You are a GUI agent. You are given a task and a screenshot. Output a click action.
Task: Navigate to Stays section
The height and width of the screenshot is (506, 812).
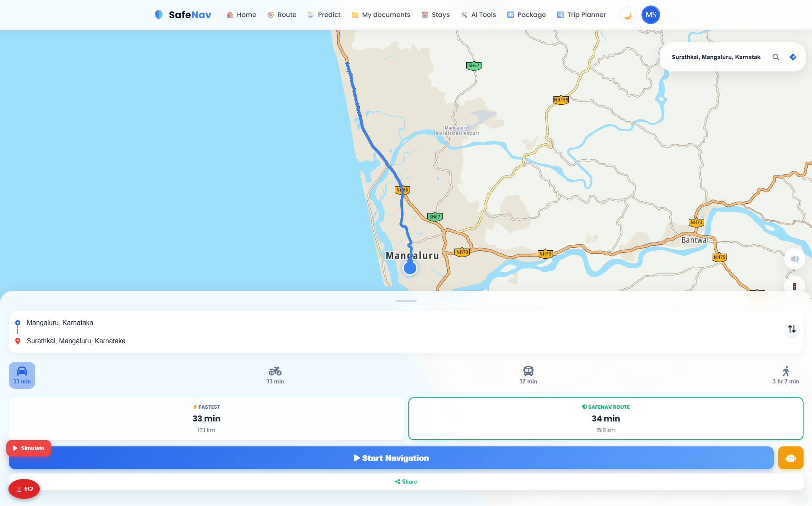coord(435,15)
